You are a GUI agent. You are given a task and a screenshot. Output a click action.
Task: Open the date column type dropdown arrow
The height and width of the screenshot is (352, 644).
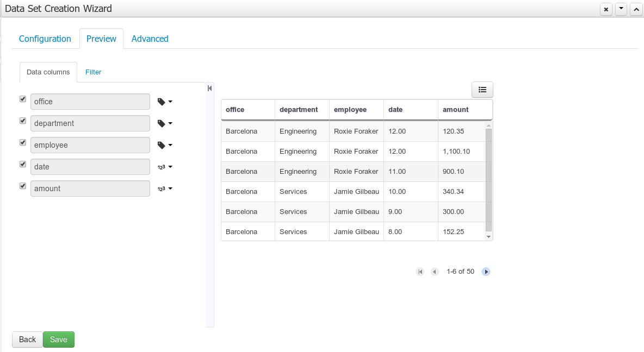coord(170,167)
